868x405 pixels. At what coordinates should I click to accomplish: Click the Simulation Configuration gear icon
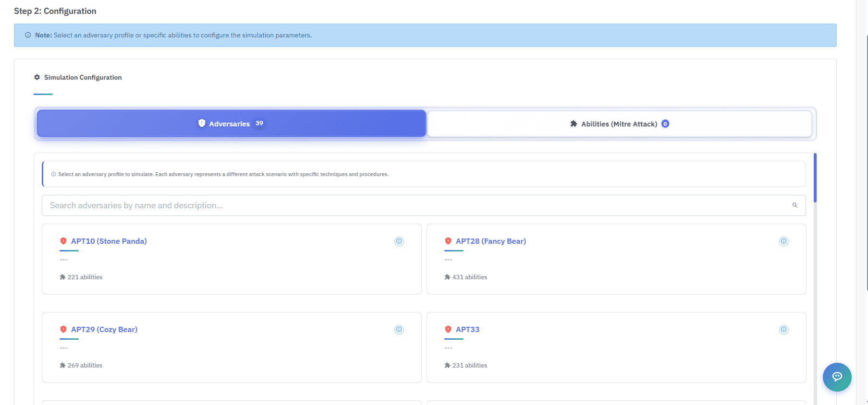coord(37,77)
